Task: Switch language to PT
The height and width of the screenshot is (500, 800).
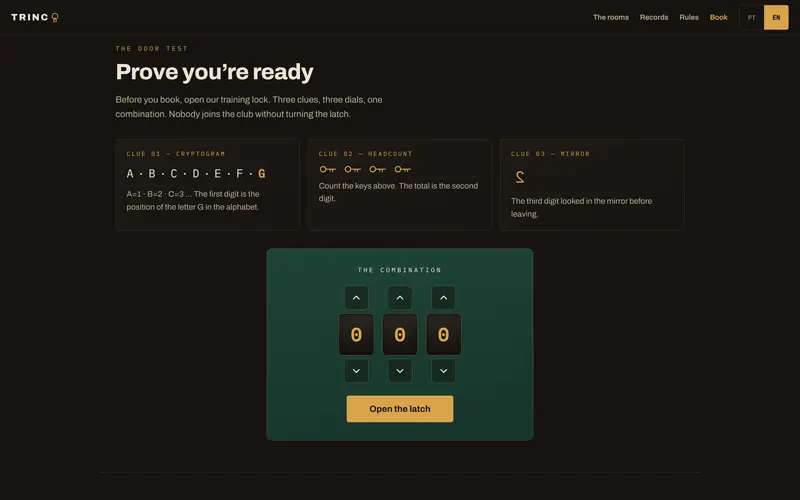Action: (x=752, y=17)
